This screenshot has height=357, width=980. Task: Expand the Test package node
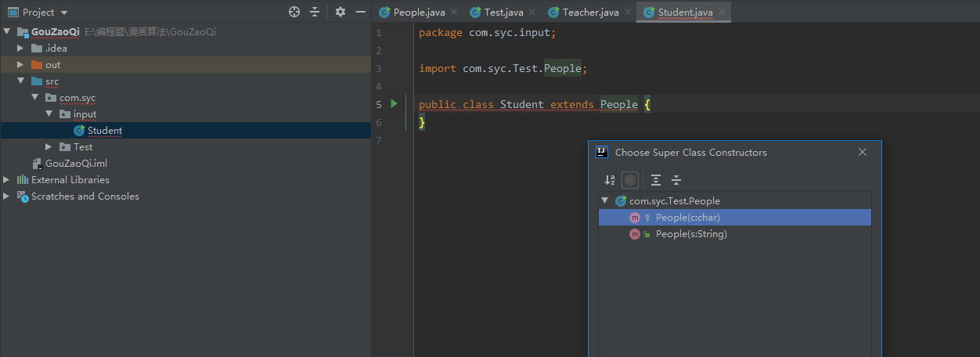49,147
